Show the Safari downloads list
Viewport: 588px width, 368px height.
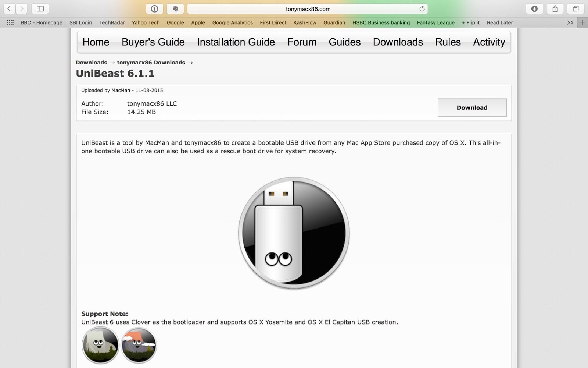coord(534,8)
